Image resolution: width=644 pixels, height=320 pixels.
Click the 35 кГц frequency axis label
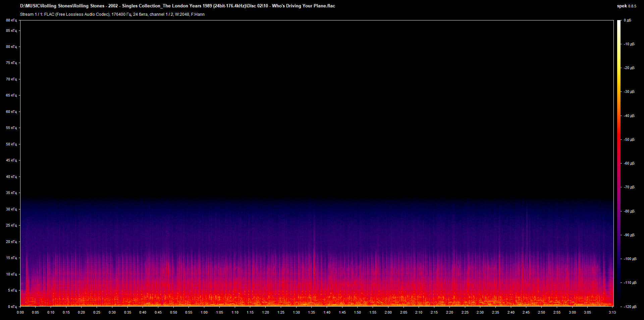[11, 193]
